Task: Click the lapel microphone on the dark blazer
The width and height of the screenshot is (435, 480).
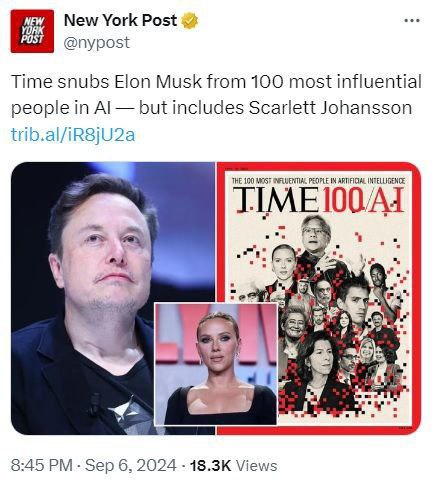Action: point(95,405)
